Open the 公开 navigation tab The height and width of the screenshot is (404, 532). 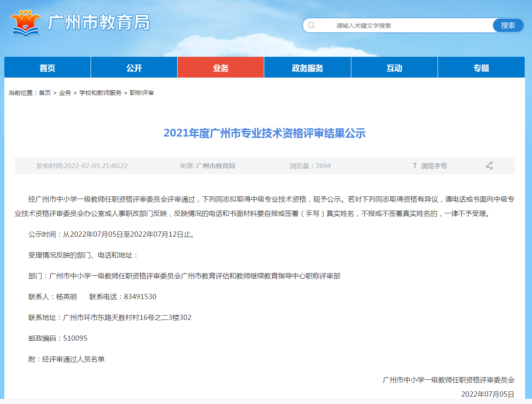coord(134,68)
